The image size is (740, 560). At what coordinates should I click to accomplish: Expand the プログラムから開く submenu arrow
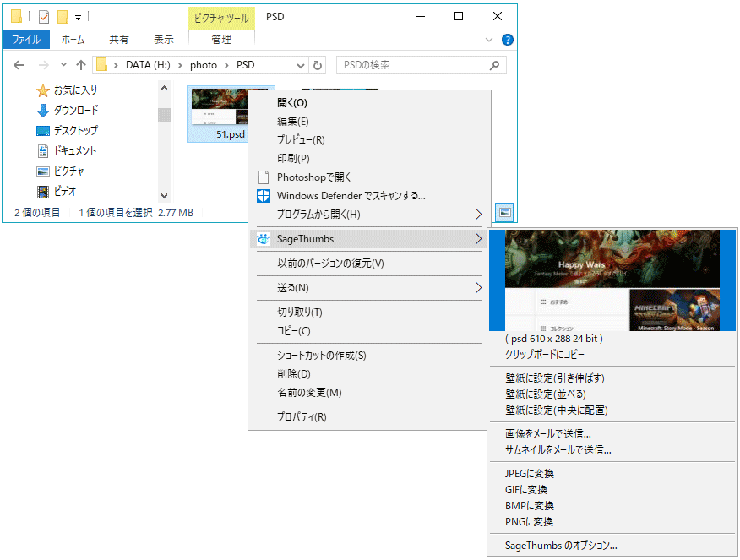coord(478,215)
